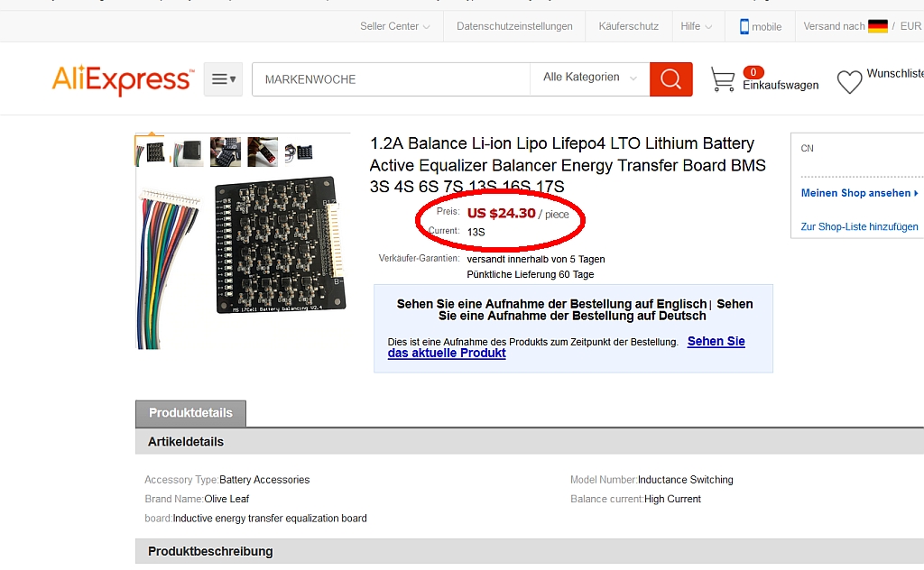Click the Wunschliste heart icon
This screenshot has width=924, height=570.
(849, 82)
